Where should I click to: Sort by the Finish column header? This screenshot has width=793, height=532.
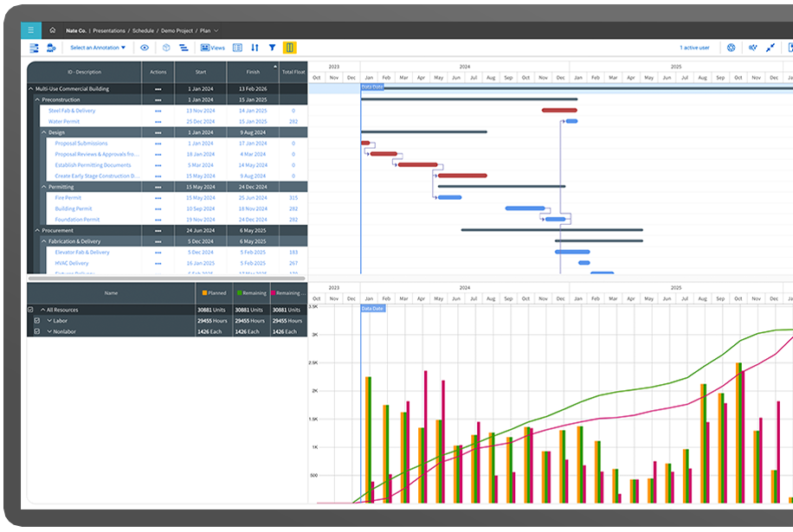[x=253, y=73]
